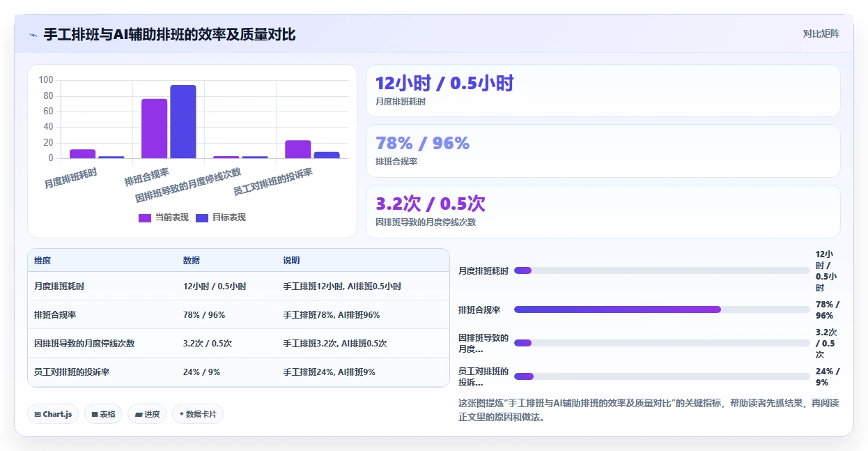The image size is (868, 451).
Task: Click the summary paragraph starting 这张图提炼
Action: click(649, 410)
